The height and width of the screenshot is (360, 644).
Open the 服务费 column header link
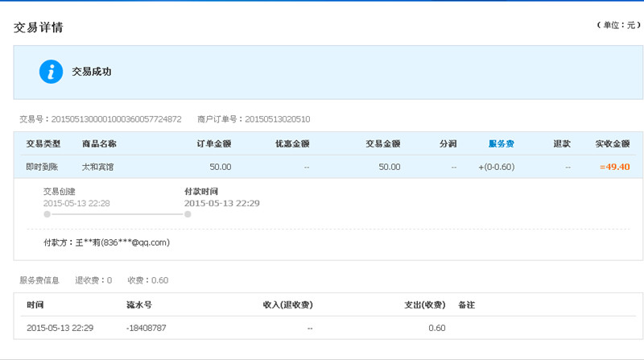coord(501,144)
